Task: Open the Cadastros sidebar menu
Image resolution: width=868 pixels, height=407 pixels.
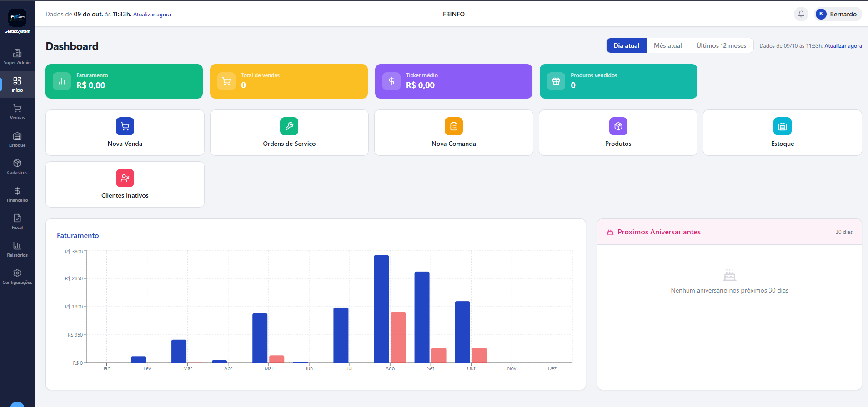Action: (x=17, y=167)
